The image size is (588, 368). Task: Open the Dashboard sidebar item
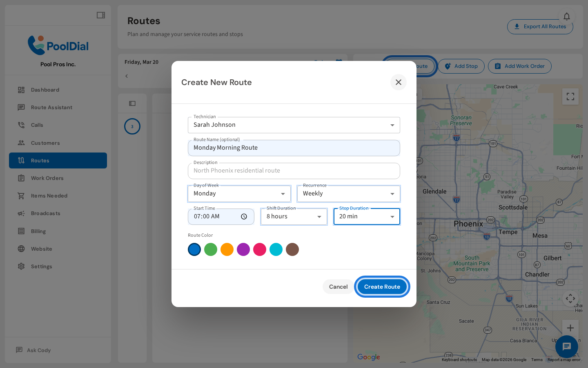45,90
